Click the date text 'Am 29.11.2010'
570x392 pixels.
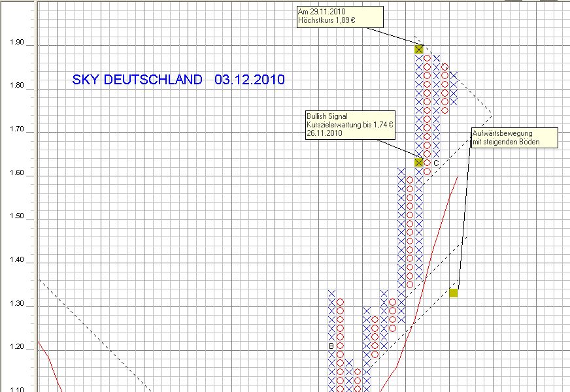pyautogui.click(x=322, y=12)
